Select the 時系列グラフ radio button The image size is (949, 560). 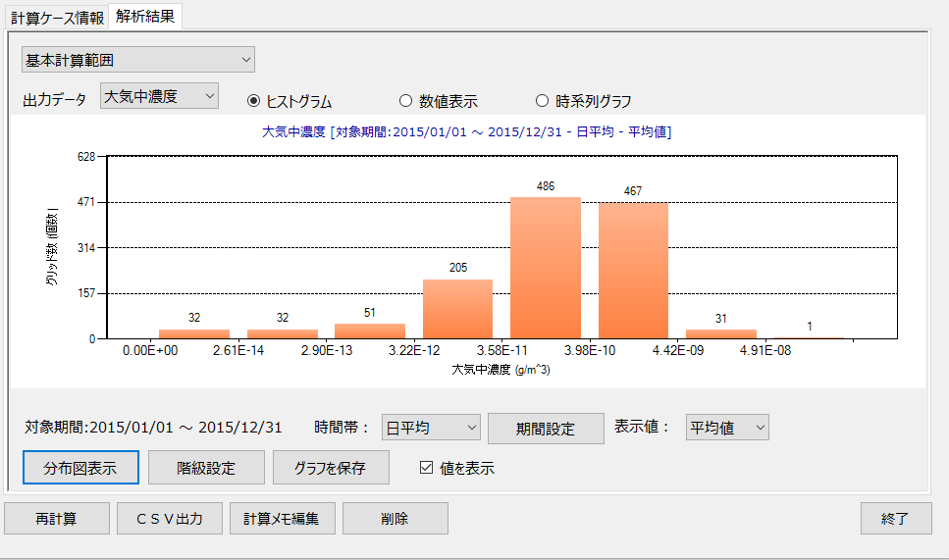pos(543,101)
